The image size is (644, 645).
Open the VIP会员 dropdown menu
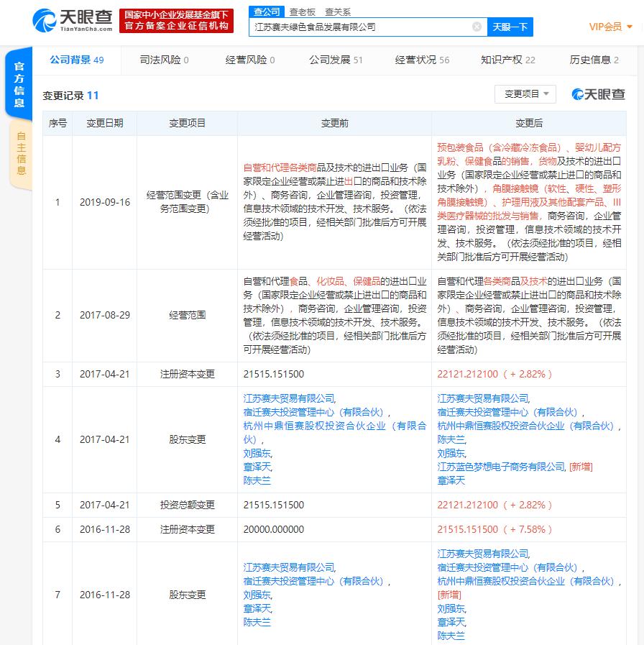click(x=610, y=27)
